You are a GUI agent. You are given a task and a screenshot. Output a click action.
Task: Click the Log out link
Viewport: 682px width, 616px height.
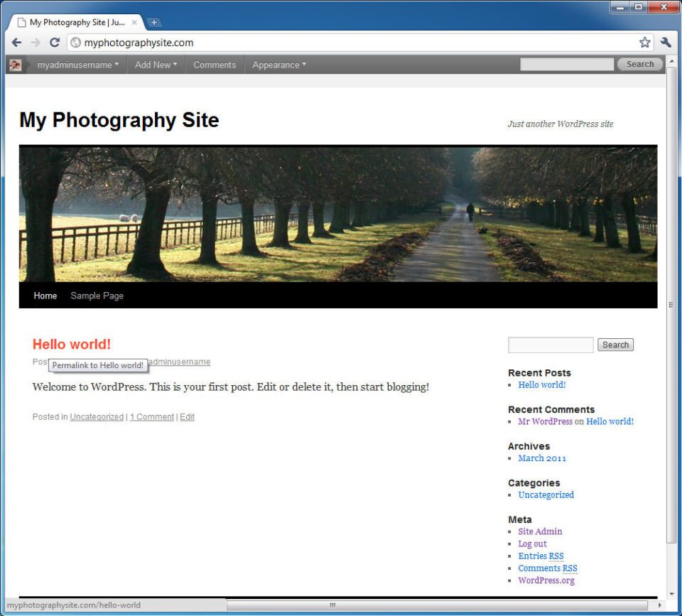pos(532,544)
